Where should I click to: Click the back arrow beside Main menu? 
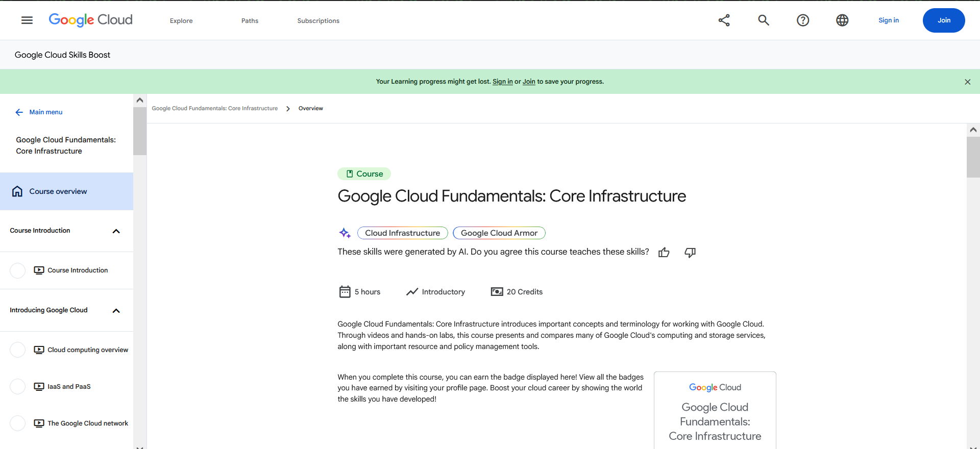pos(19,112)
